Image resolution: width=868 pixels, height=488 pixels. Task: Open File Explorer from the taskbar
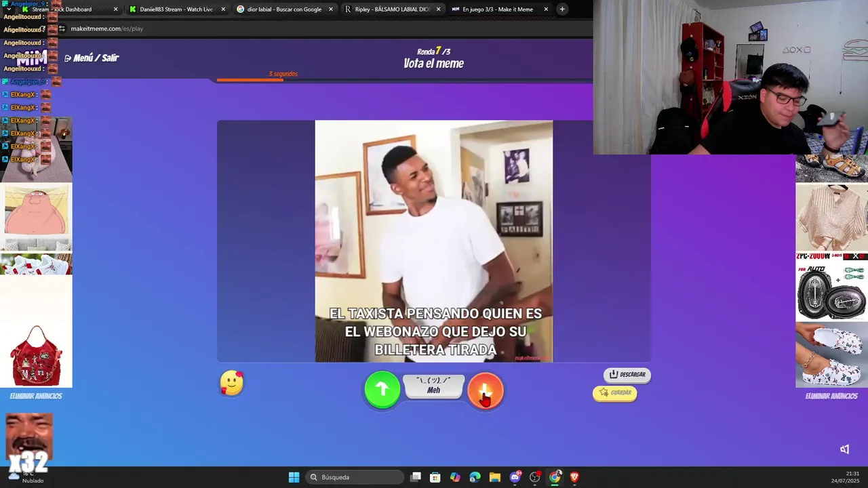[495, 477]
